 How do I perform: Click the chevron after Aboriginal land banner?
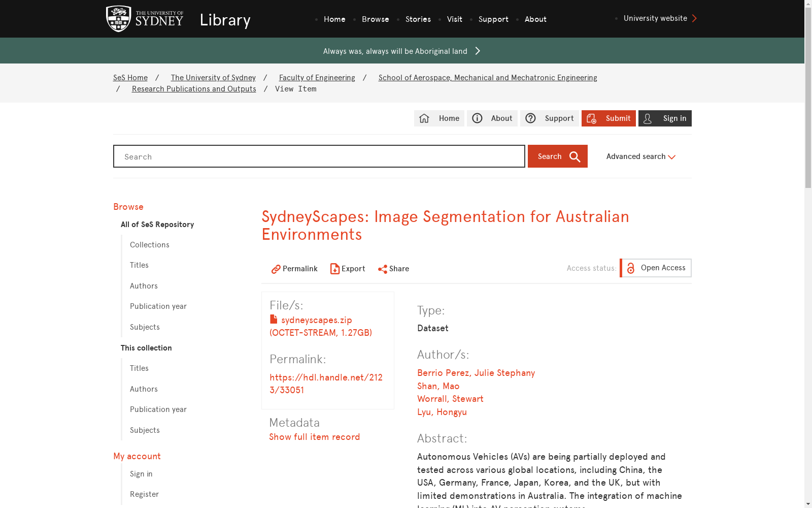[x=478, y=51]
